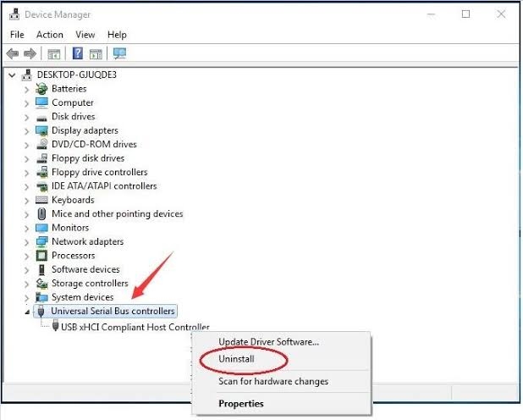This screenshot has width=523, height=420.
Task: Select the IDE ATA/ATAPI controllers label
Action: point(104,186)
